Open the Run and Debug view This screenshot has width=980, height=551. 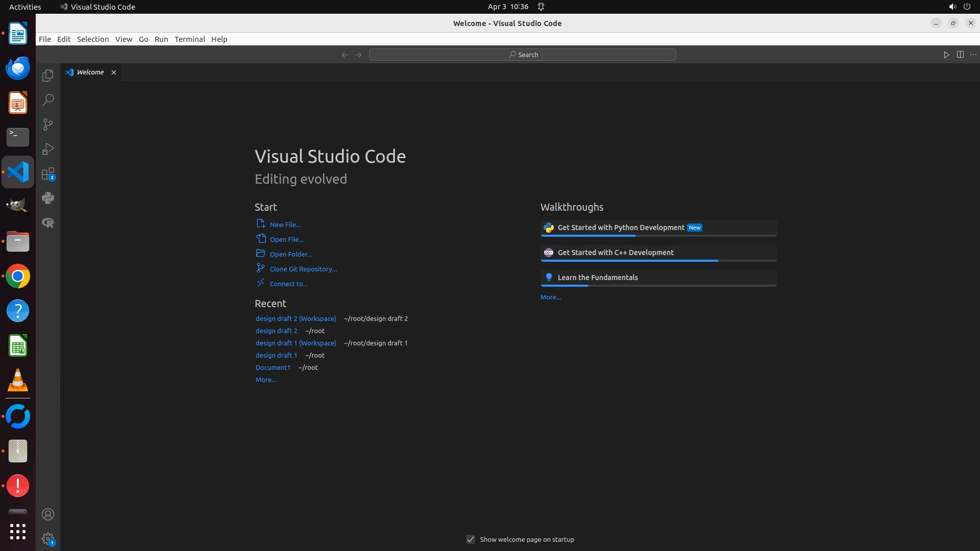[48, 149]
